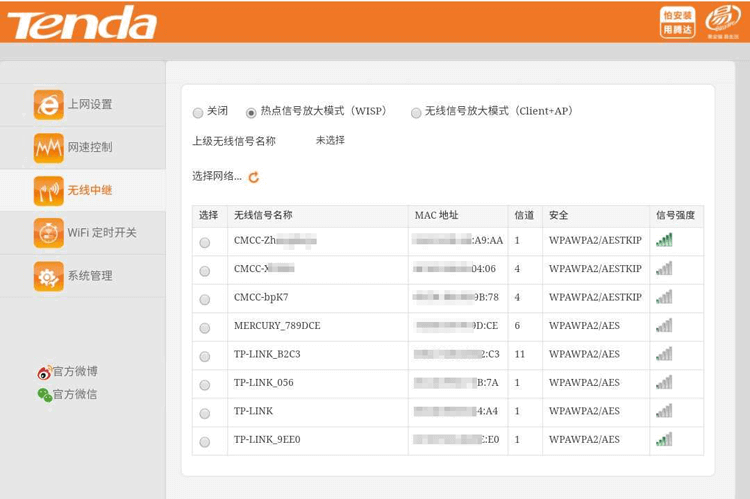Click the 系统管理 gear icon
This screenshot has width=750, height=499.
[x=48, y=276]
